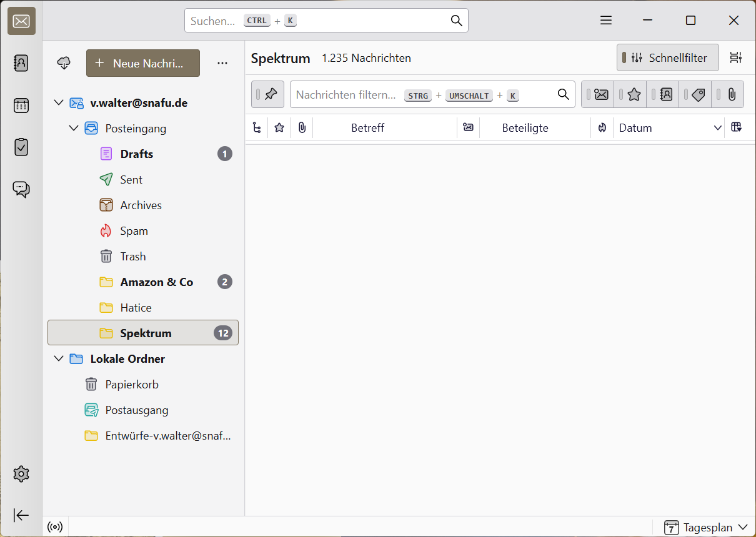
Task: Open Settings gear in sidebar
Action: (x=21, y=474)
